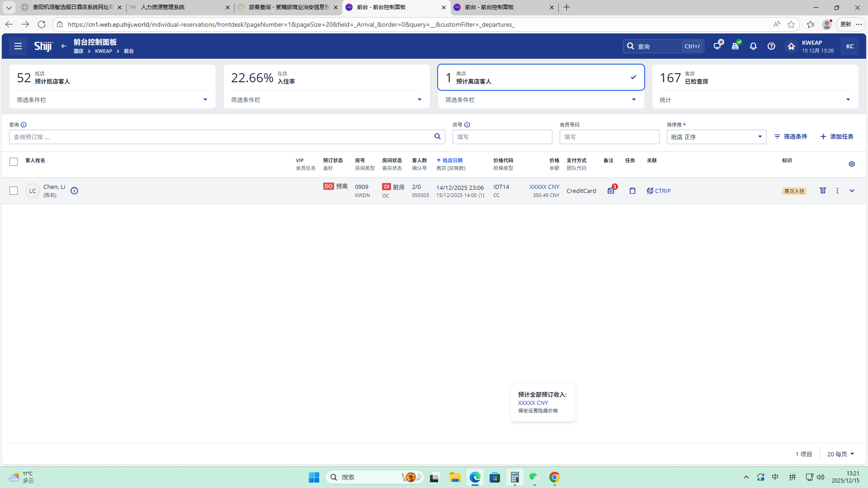Image resolution: width=868 pixels, height=488 pixels.
Task: Open the hamburger main menu
Action: 18,46
